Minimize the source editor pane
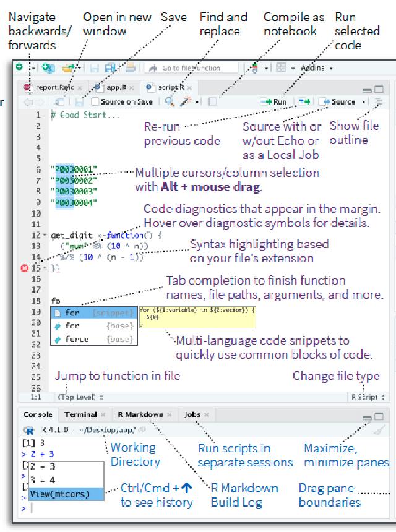 367,90
